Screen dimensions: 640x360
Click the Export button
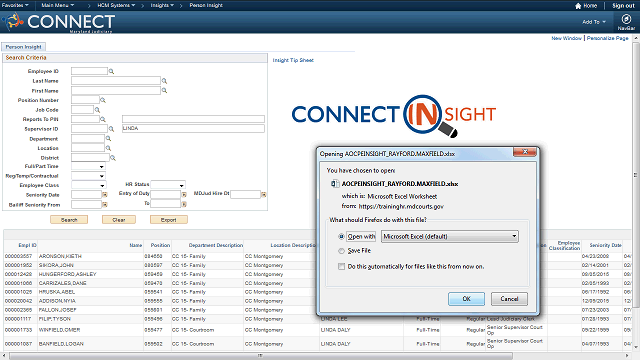coord(169,220)
